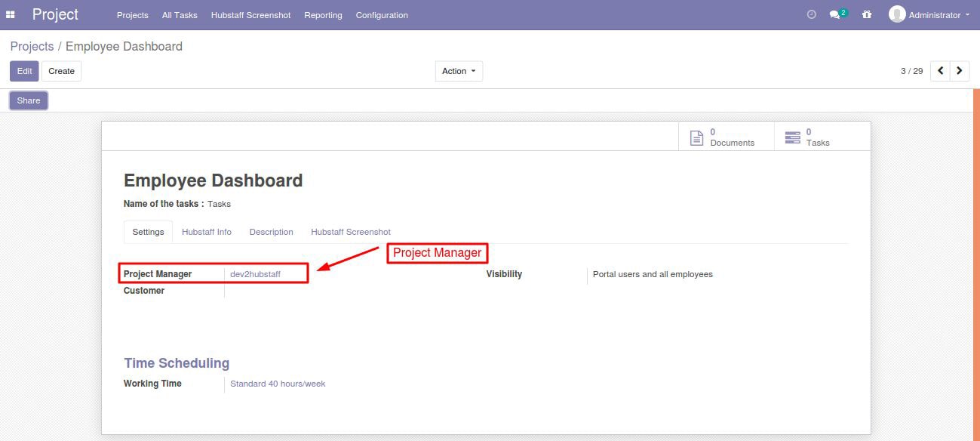The height and width of the screenshot is (441, 980).
Task: Expand the Administrator user menu
Action: [930, 14]
